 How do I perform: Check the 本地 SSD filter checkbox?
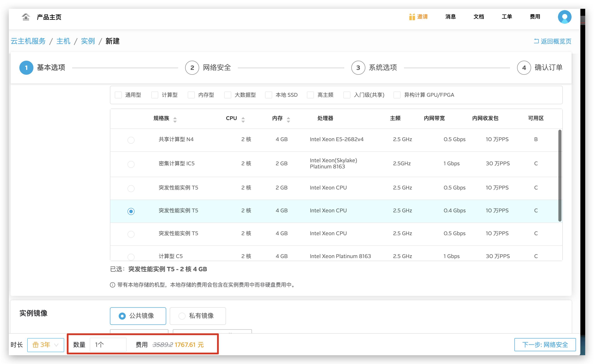tap(269, 95)
